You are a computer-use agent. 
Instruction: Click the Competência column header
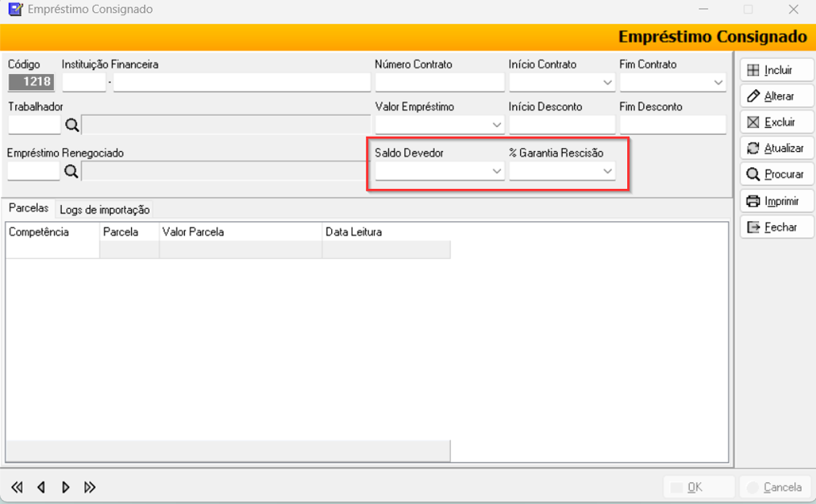52,232
